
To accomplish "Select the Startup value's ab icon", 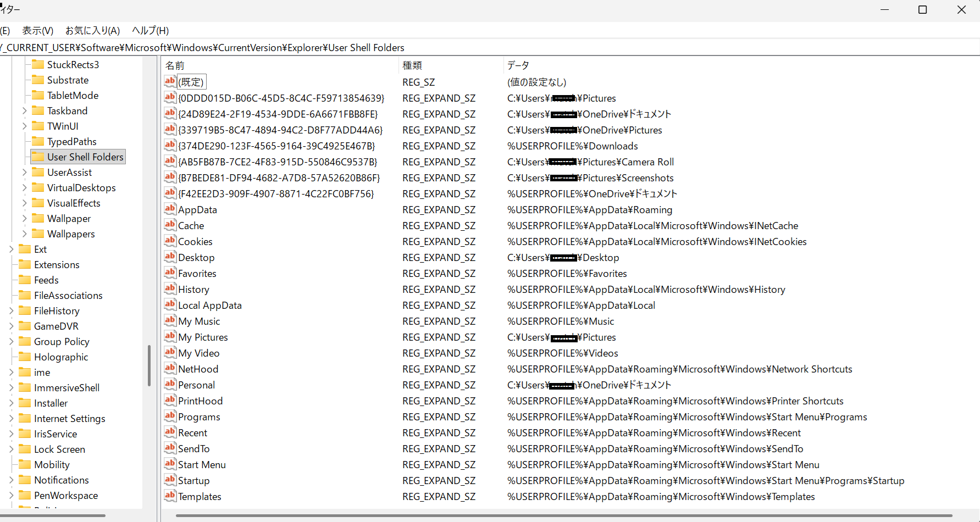I will [x=170, y=480].
